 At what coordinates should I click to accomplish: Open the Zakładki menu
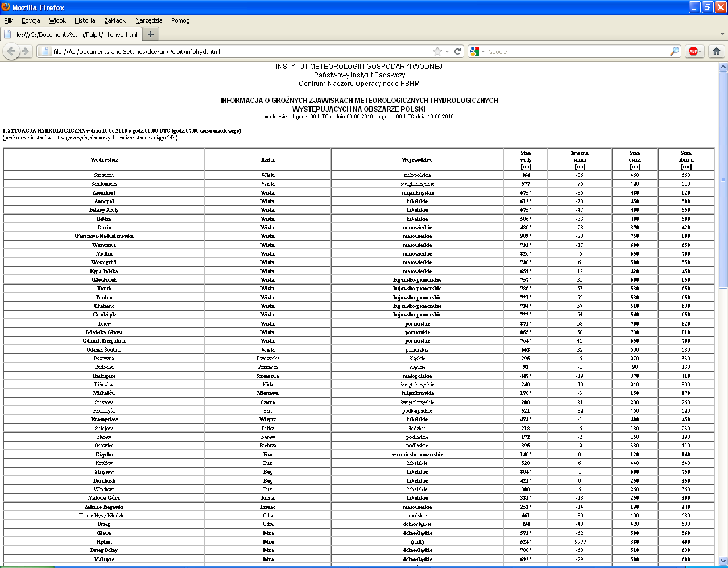point(115,20)
